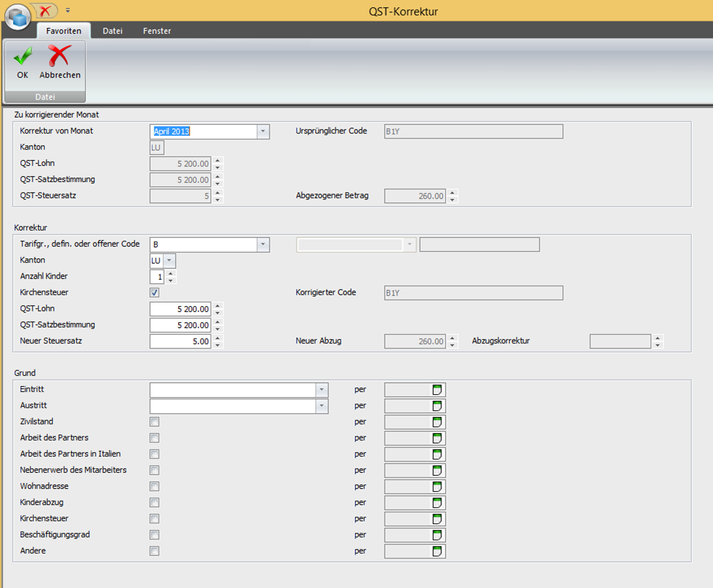The height and width of the screenshot is (588, 713).
Task: Open the calendar icon next to Eintritt
Action: (437, 390)
